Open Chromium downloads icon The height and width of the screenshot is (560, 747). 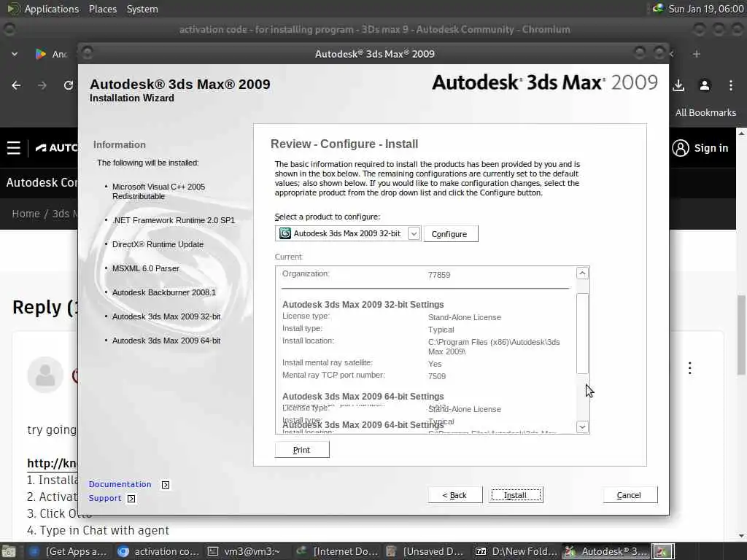678,85
